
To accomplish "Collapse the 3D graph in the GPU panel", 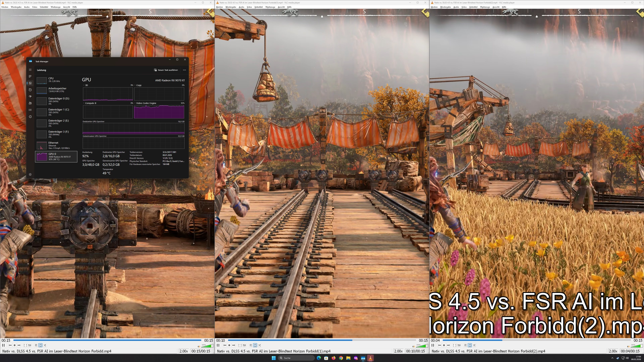I will tap(84, 85).
